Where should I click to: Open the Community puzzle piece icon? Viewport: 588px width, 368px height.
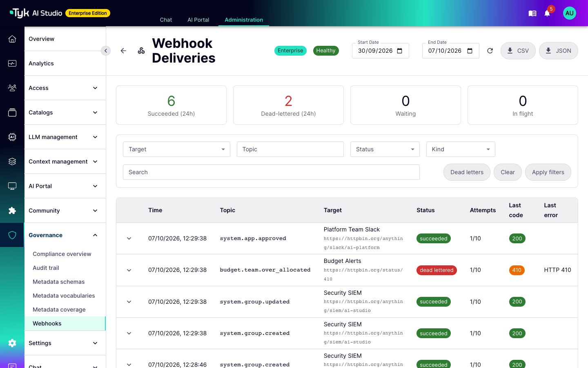(12, 211)
